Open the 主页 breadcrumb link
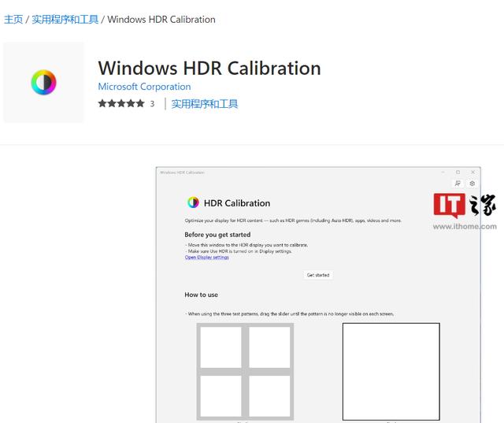 (x=13, y=19)
